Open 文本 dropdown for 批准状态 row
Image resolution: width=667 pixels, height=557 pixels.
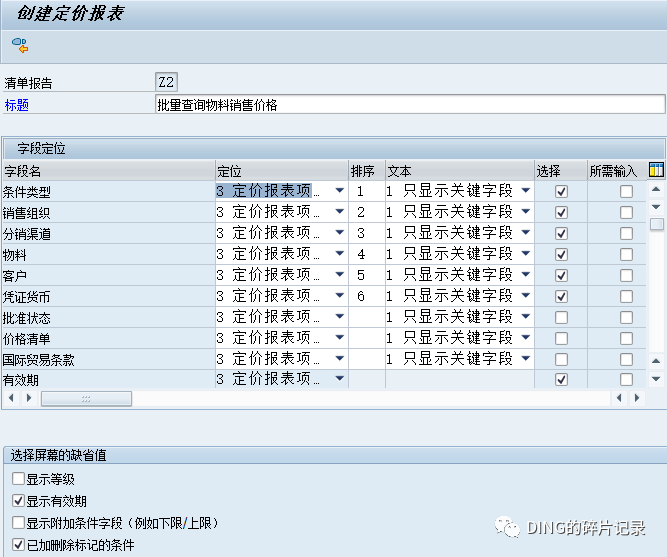tap(526, 317)
